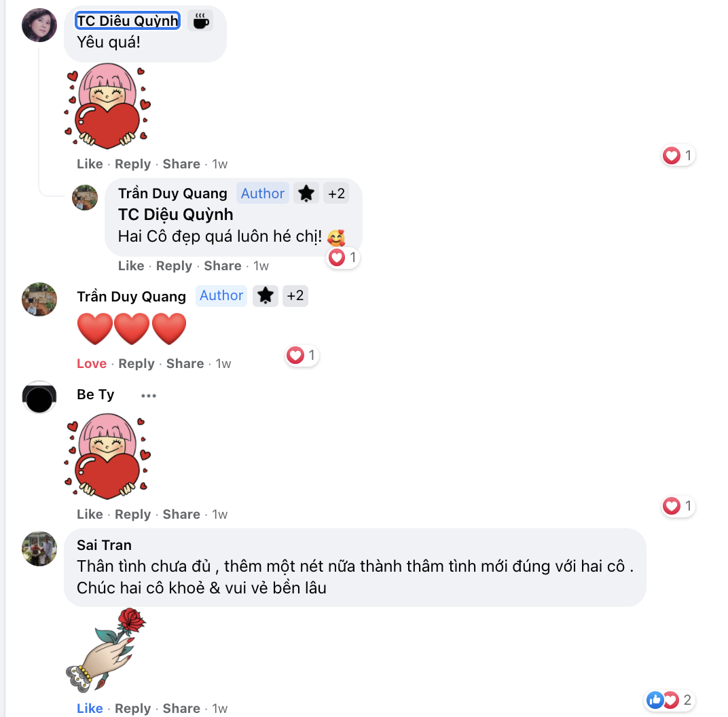The height and width of the screenshot is (717, 728).
Task: Open like and love reactions on Sai Tran's comment
Action: [670, 700]
